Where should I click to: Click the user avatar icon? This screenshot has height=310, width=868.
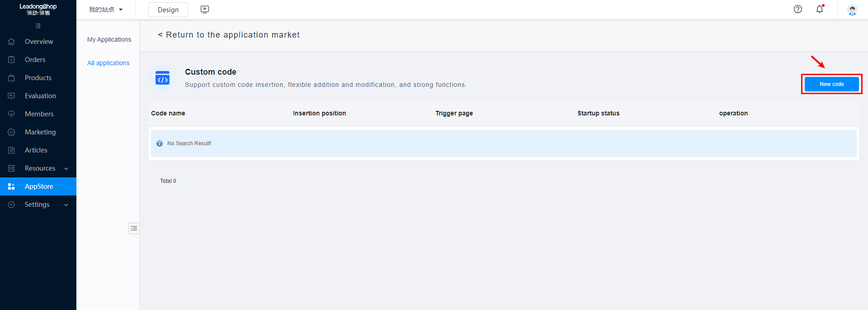(852, 10)
